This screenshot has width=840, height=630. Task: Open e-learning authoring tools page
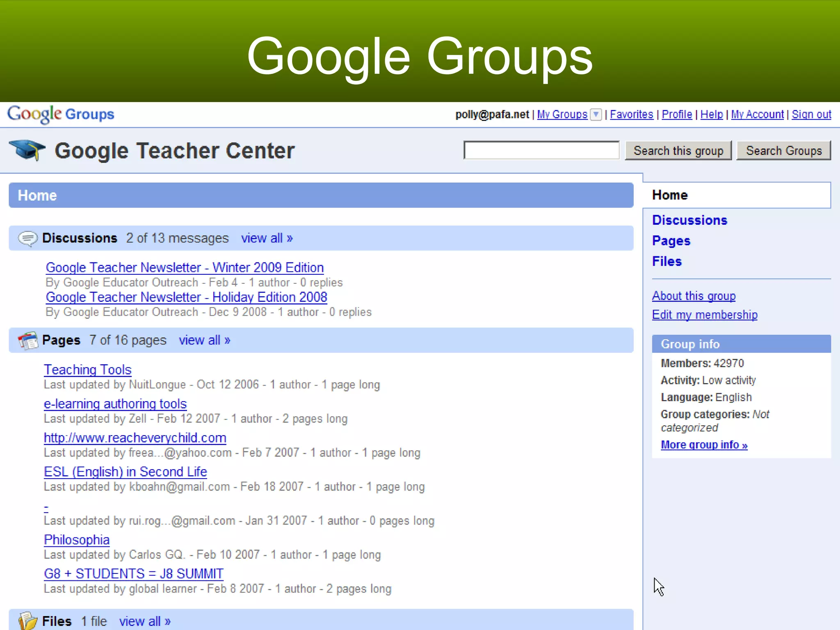pos(115,404)
